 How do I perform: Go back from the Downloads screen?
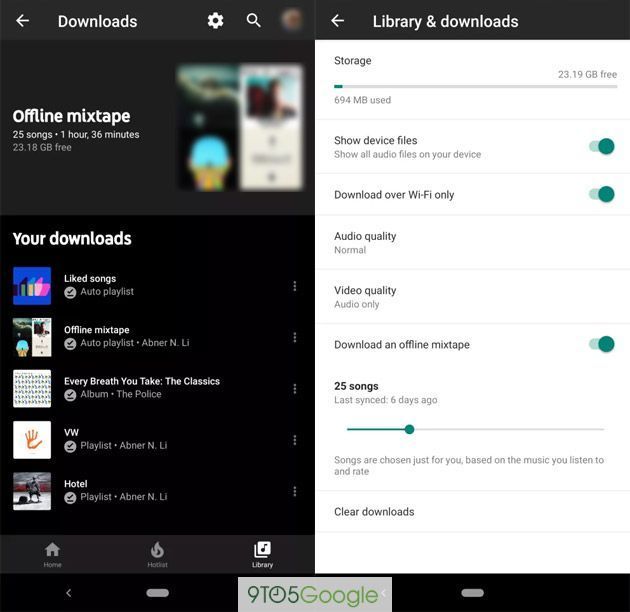(x=22, y=21)
